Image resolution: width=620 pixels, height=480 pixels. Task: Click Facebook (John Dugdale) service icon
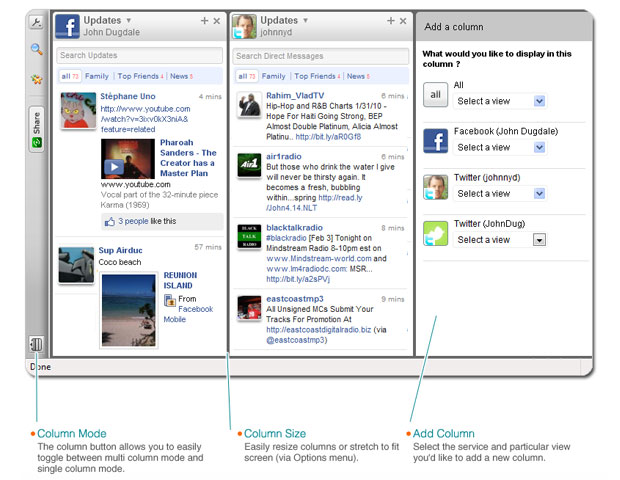[x=435, y=141]
